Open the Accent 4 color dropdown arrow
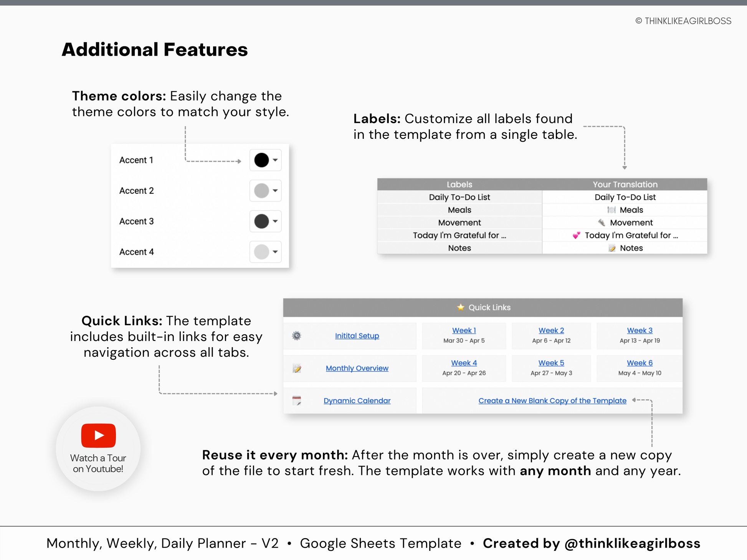Image resolution: width=747 pixels, height=560 pixels. (x=275, y=252)
